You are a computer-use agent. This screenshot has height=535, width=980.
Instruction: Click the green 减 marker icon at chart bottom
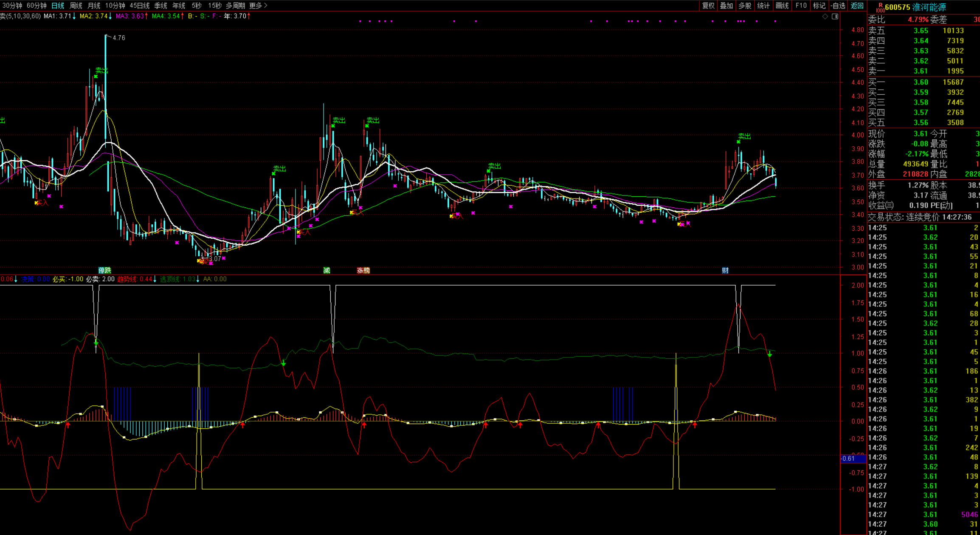click(327, 270)
